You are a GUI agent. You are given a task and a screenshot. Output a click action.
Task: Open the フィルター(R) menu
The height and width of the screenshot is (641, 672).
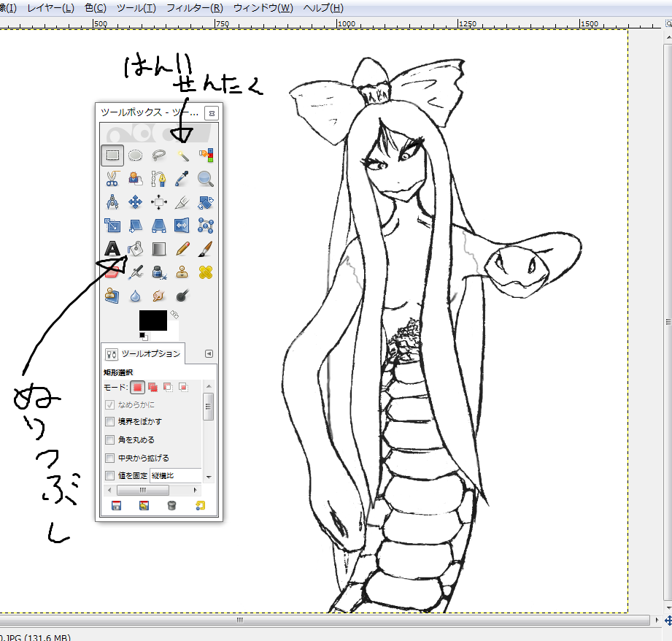(x=195, y=8)
